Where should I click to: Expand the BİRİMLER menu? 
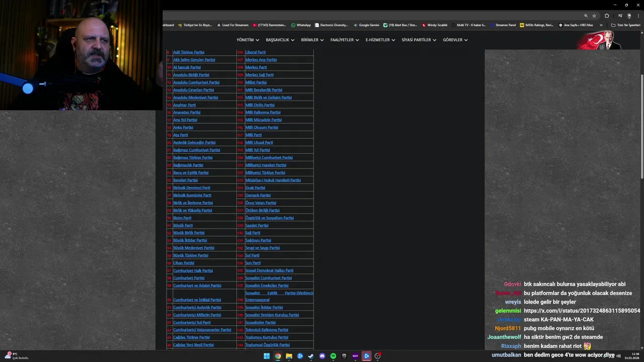pyautogui.click(x=312, y=40)
